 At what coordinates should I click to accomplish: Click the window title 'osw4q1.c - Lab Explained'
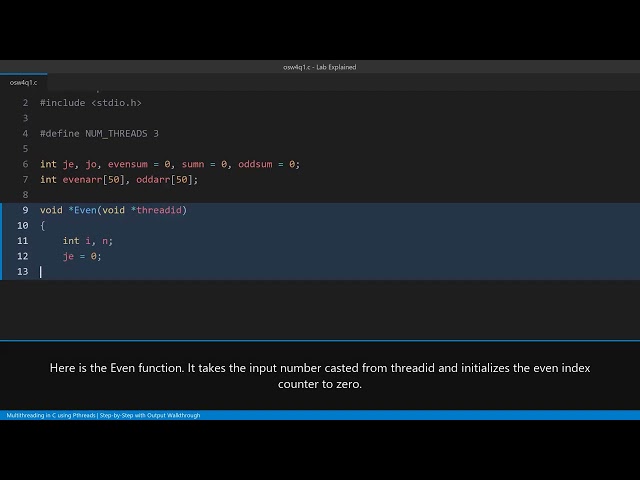coord(320,67)
